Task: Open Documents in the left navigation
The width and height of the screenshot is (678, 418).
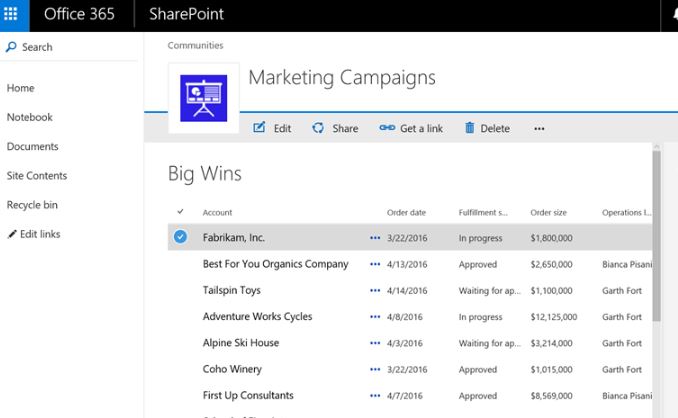Action: (32, 147)
